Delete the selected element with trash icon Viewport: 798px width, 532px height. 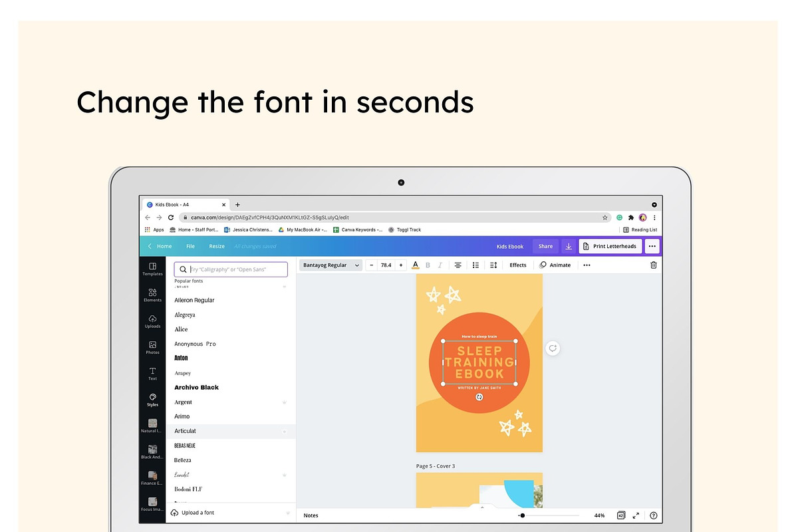click(x=654, y=265)
